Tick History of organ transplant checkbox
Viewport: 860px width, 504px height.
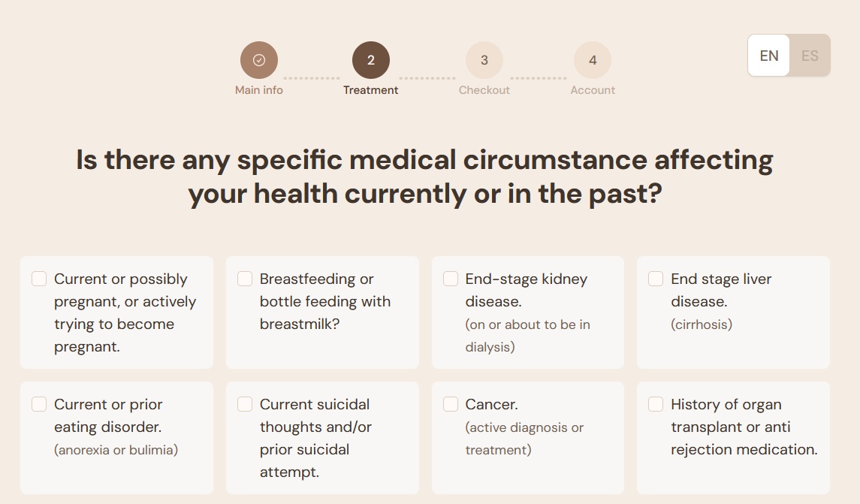(656, 404)
